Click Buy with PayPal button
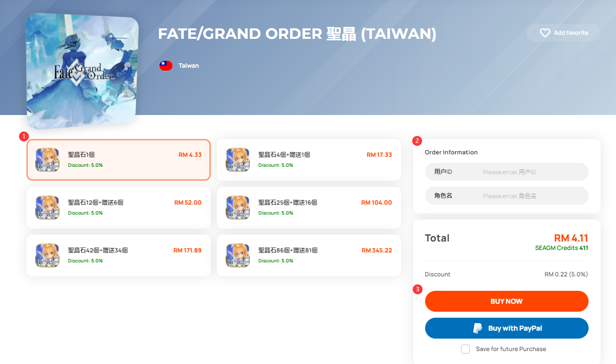The image size is (616, 364). click(x=506, y=328)
